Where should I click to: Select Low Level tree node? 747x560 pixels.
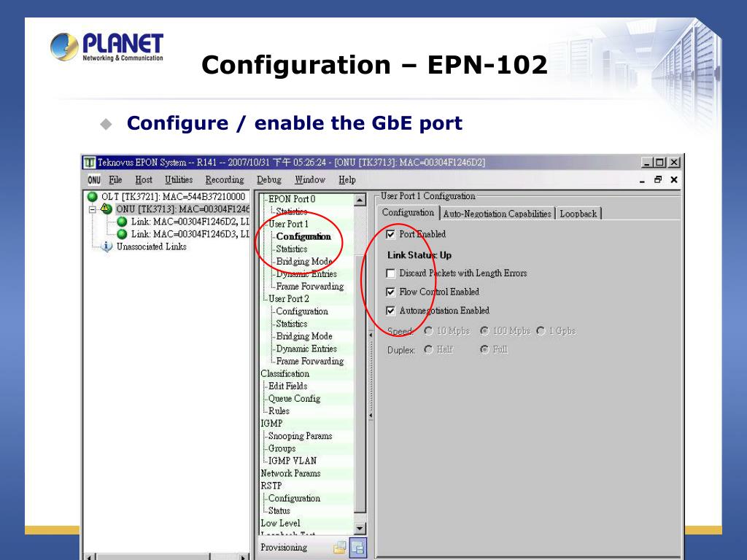tap(280, 523)
